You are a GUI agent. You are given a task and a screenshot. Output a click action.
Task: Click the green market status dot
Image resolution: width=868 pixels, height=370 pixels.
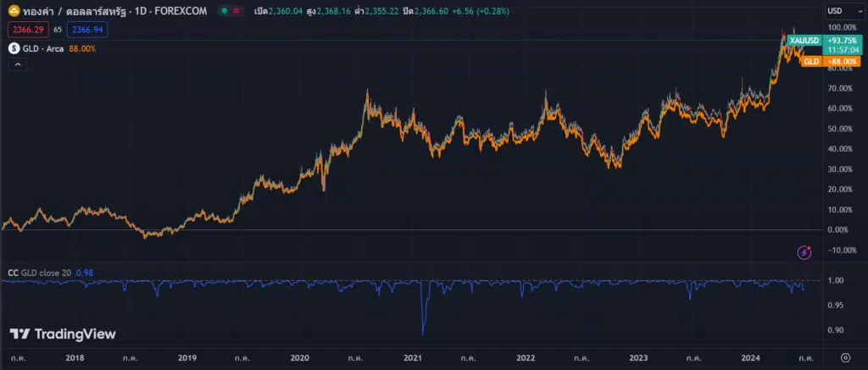point(224,10)
